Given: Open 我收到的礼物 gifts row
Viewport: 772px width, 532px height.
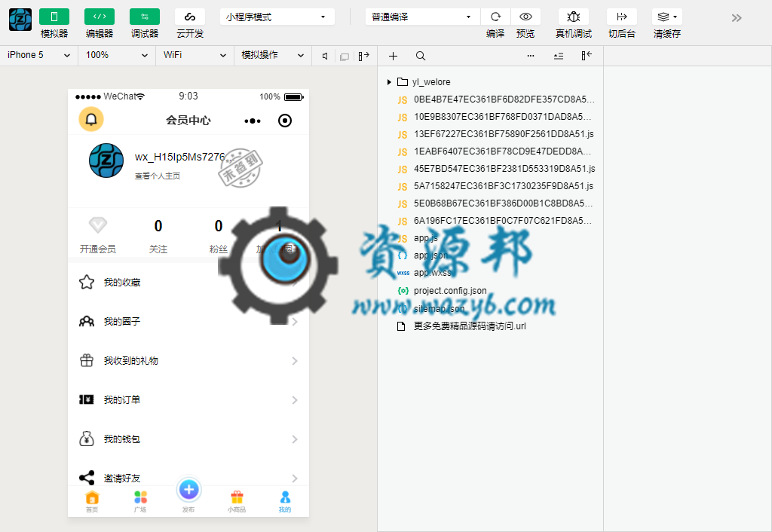Looking at the screenshot, I should click(x=188, y=361).
